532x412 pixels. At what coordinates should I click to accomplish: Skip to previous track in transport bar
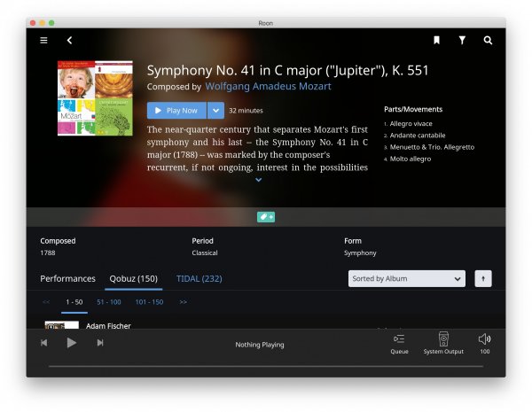coord(44,343)
